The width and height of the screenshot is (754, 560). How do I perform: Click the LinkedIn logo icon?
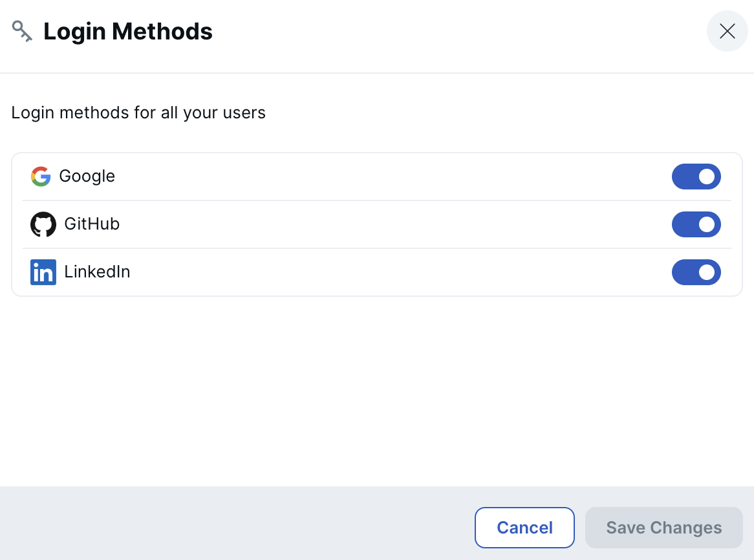pos(43,272)
